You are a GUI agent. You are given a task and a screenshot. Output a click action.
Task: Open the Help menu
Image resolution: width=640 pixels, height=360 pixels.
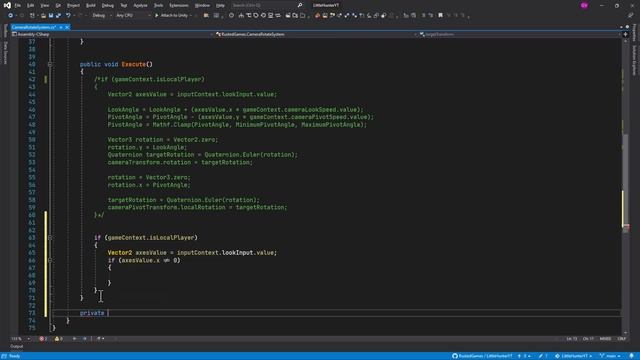pyautogui.click(x=220, y=5)
